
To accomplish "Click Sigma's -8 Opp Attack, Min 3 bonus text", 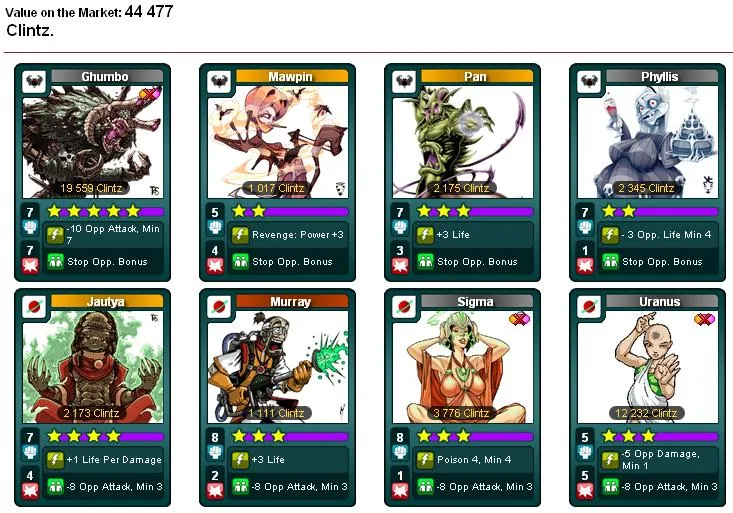I will pos(484,487).
